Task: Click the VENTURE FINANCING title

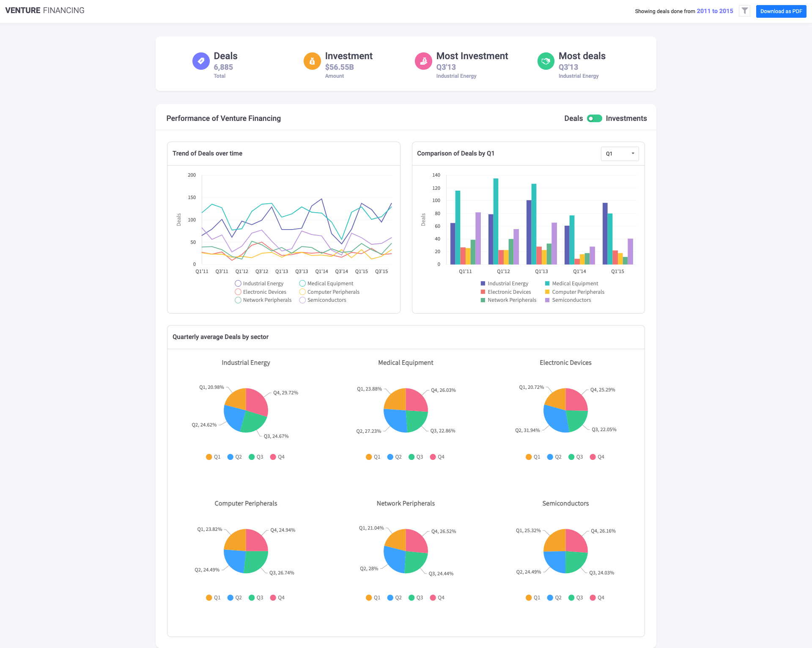Action: pyautogui.click(x=45, y=11)
